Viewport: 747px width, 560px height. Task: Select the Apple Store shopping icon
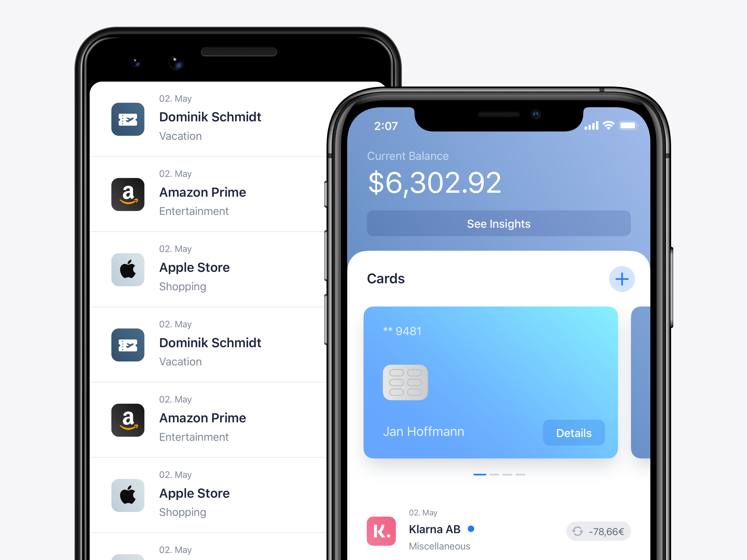click(128, 267)
